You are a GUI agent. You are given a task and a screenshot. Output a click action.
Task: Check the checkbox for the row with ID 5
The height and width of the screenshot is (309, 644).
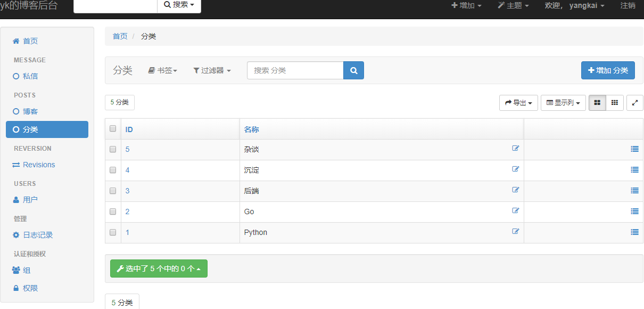(113, 150)
